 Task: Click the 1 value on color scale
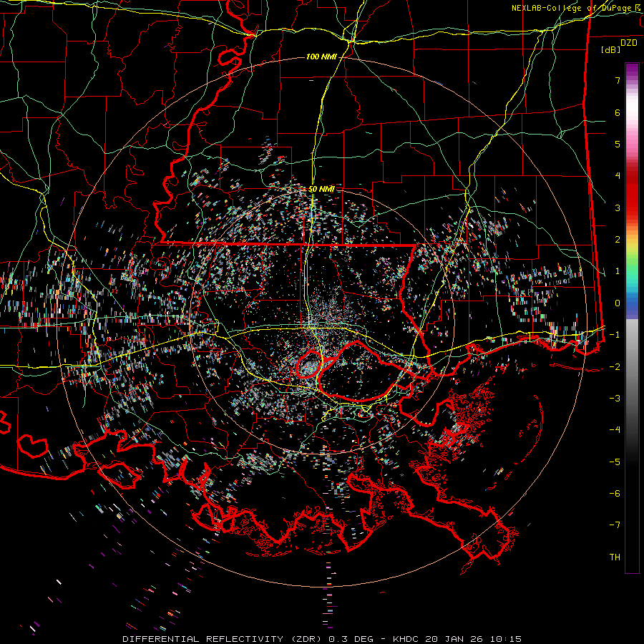click(618, 271)
